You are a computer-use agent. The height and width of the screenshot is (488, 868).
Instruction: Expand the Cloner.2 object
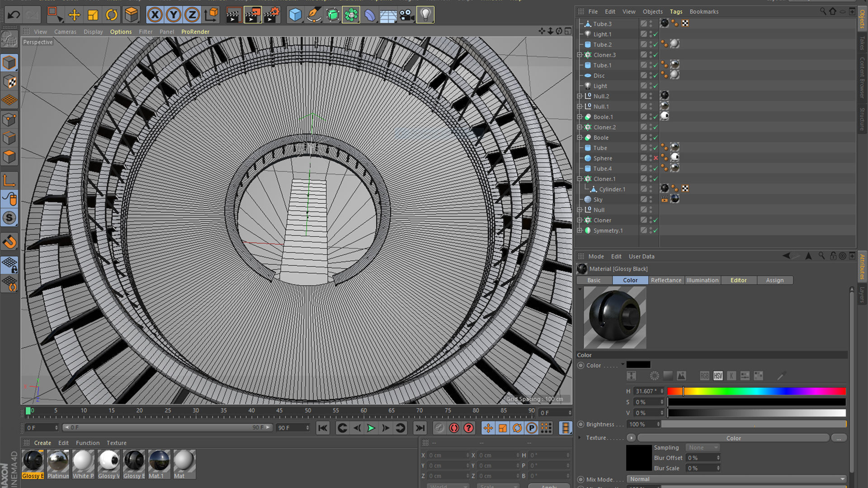coord(580,127)
